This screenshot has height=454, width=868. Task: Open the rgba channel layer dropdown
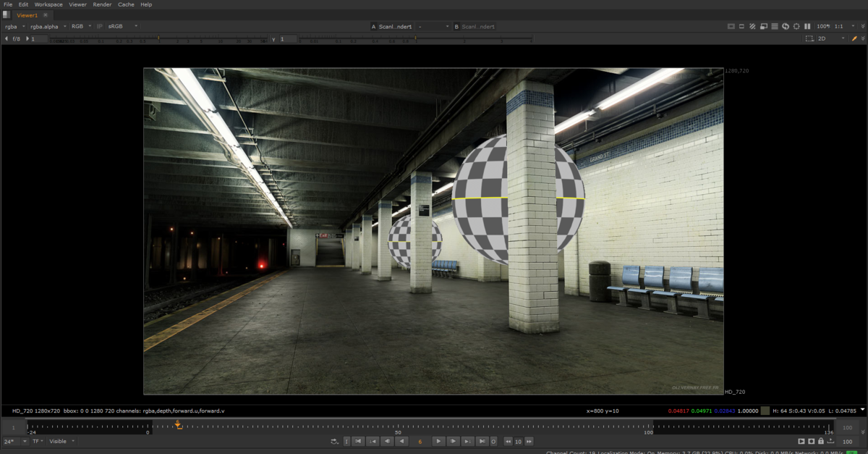[x=14, y=26]
